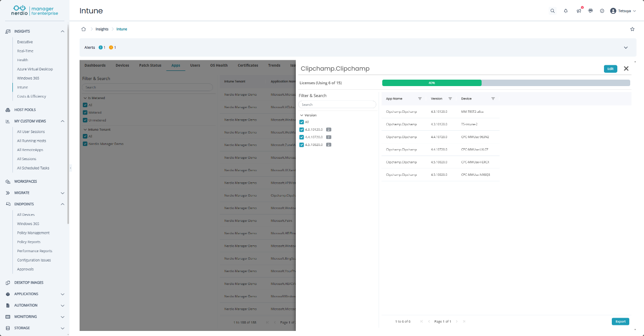The height and width of the screenshot is (336, 644).
Task: Toggle the Is Metered All checkbox
Action: (x=85, y=105)
